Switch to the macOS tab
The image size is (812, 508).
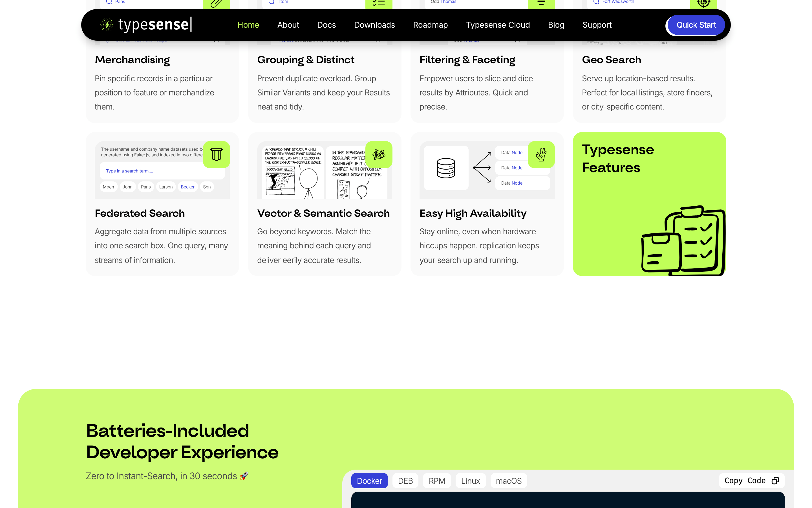tap(509, 481)
